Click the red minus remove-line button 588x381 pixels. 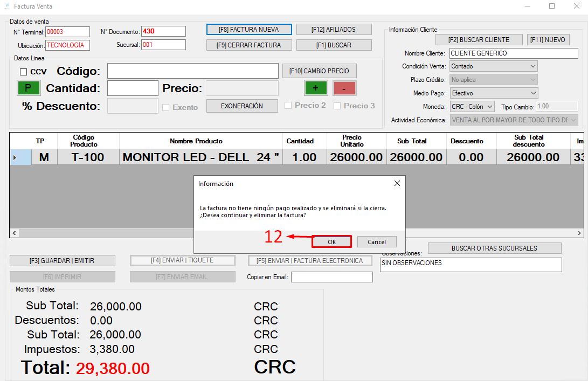344,88
